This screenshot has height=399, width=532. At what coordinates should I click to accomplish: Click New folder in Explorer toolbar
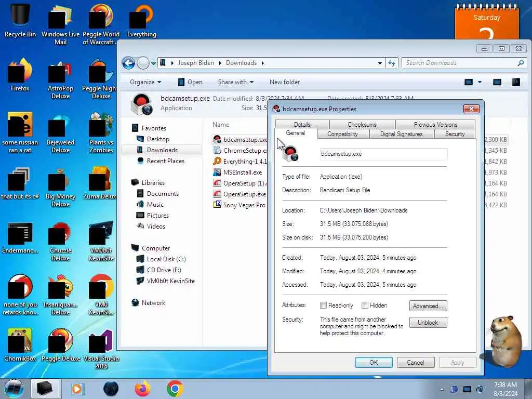point(285,82)
